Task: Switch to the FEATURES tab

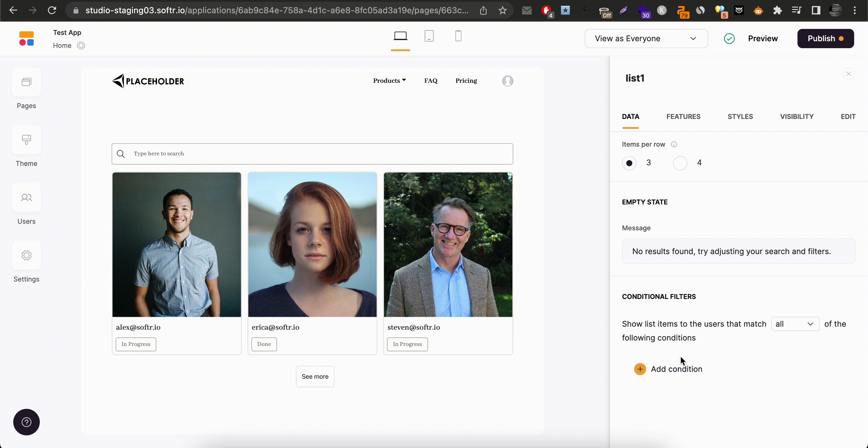Action: 683,117
